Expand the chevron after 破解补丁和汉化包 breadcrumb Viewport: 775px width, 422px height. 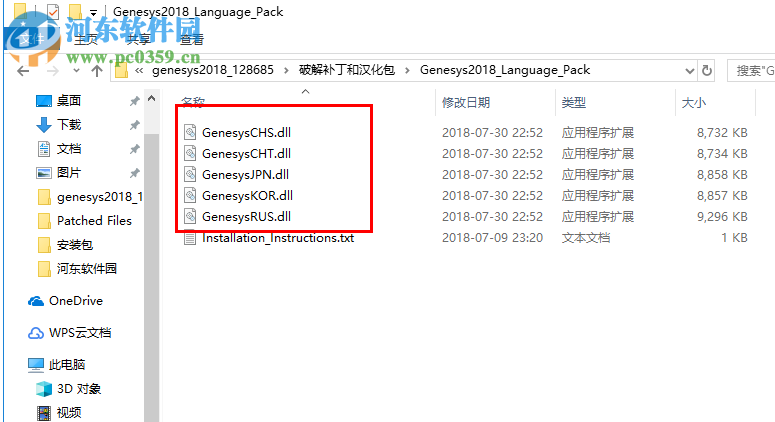407,71
